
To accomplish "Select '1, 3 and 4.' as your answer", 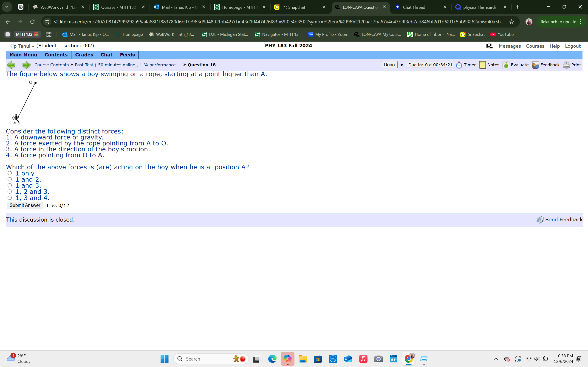I will [10, 197].
